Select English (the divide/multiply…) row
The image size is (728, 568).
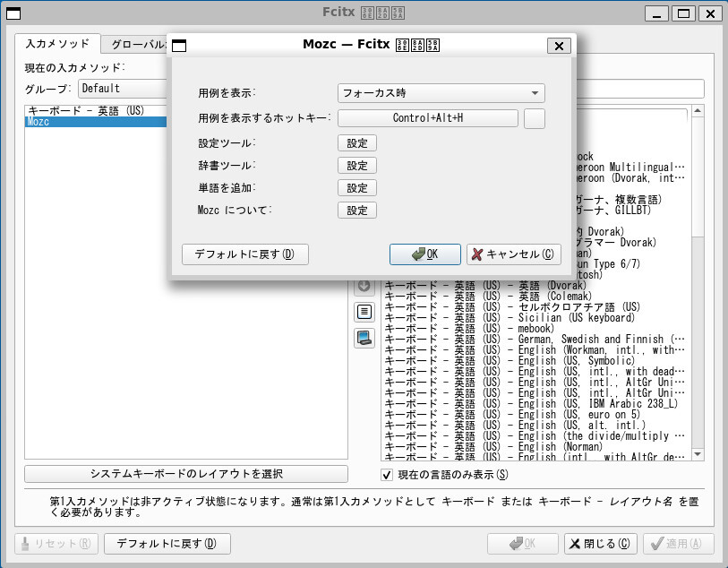(x=535, y=435)
